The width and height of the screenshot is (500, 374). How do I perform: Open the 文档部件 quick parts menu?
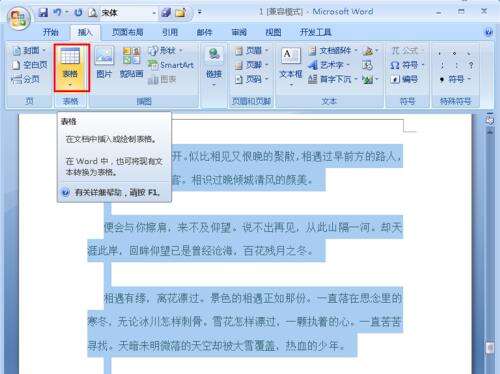click(333, 51)
